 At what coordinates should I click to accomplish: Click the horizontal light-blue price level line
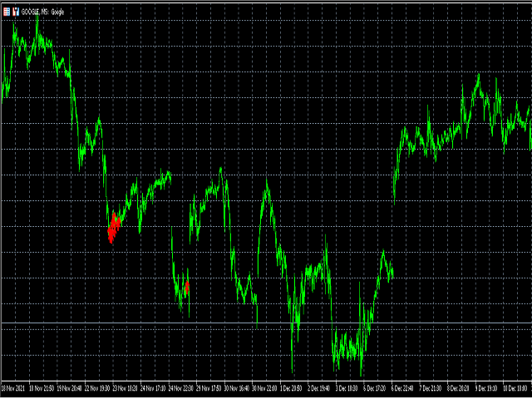(x=266, y=323)
